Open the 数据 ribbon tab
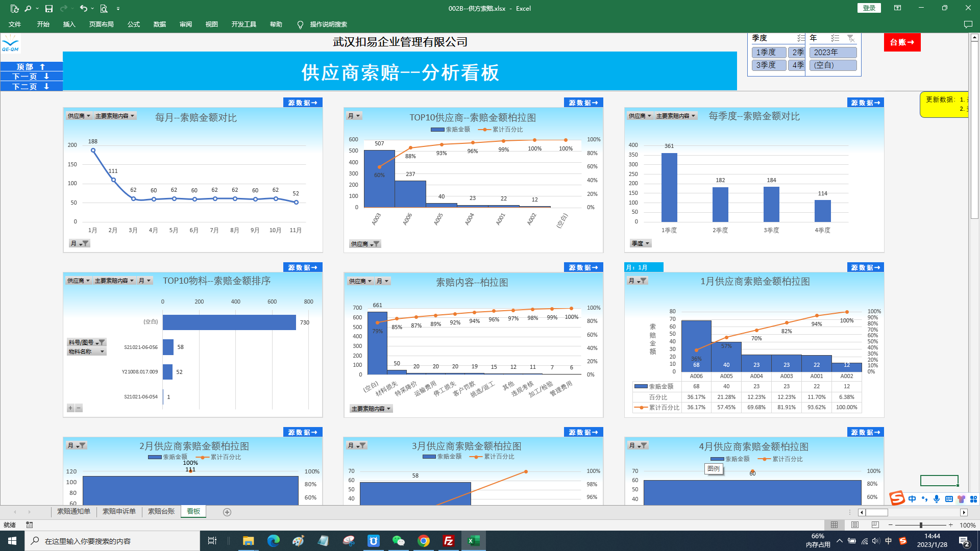The image size is (980, 551). 160,24
